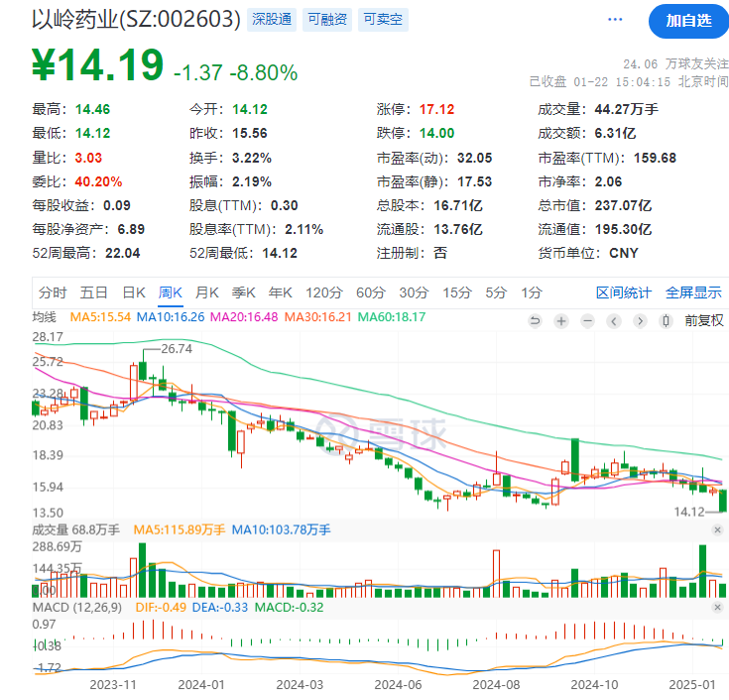Click the 24.06 万球友关注 followers text
This screenshot has height=700, width=729.
675,64
